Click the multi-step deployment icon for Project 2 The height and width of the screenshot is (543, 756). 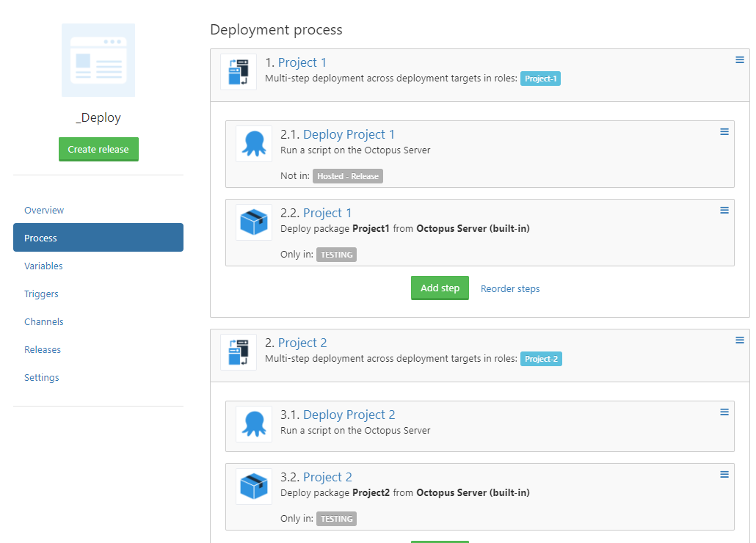[x=238, y=351]
